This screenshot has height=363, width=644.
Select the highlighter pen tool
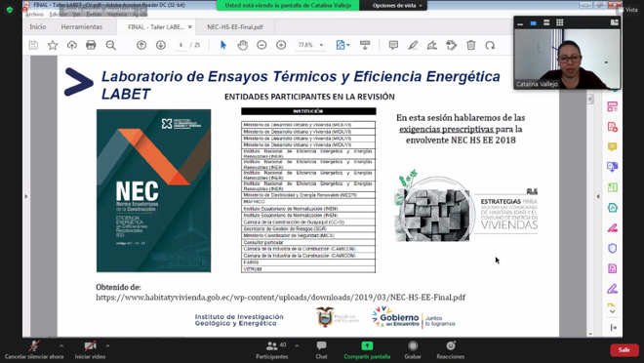tap(413, 45)
